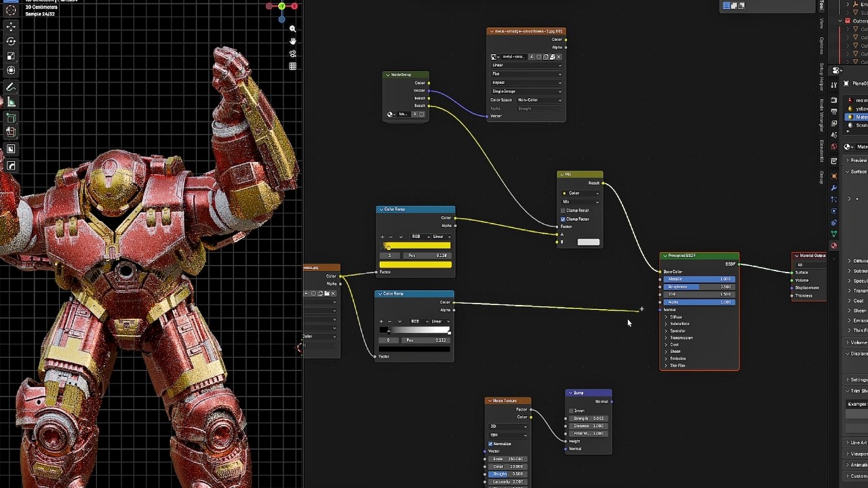868x488 pixels.
Task: Toggle perspective/orthographic grid icon
Action: point(292,66)
